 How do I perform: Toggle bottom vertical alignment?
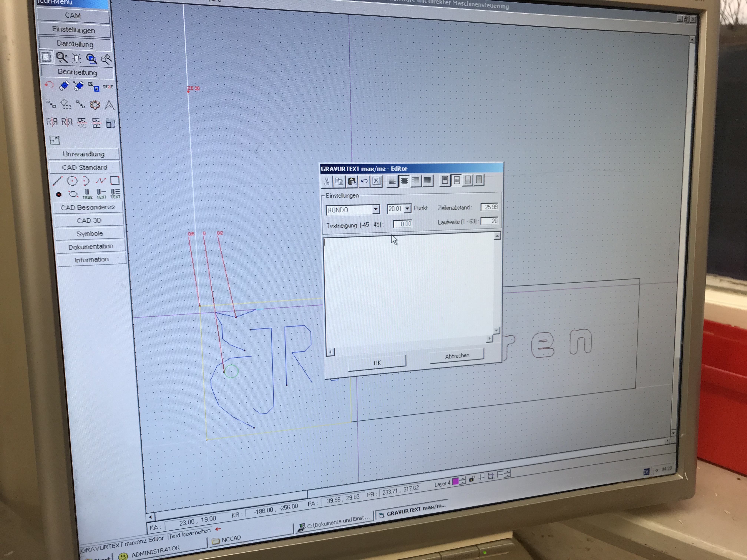tap(468, 180)
